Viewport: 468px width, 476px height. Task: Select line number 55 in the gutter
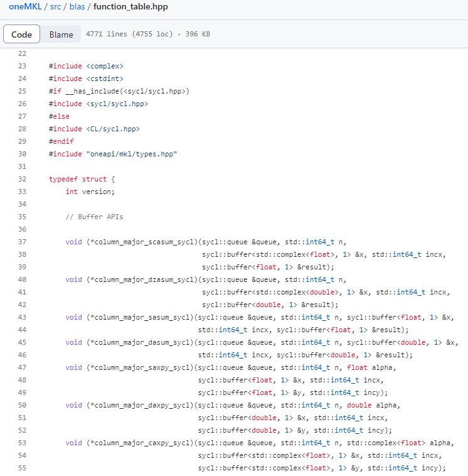[23, 468]
